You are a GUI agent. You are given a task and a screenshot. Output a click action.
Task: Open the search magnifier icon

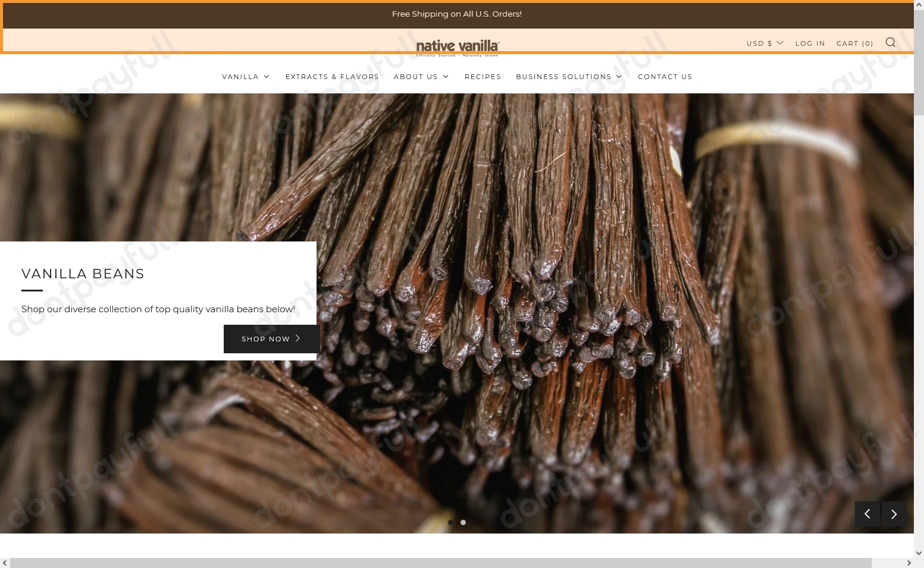pyautogui.click(x=890, y=42)
